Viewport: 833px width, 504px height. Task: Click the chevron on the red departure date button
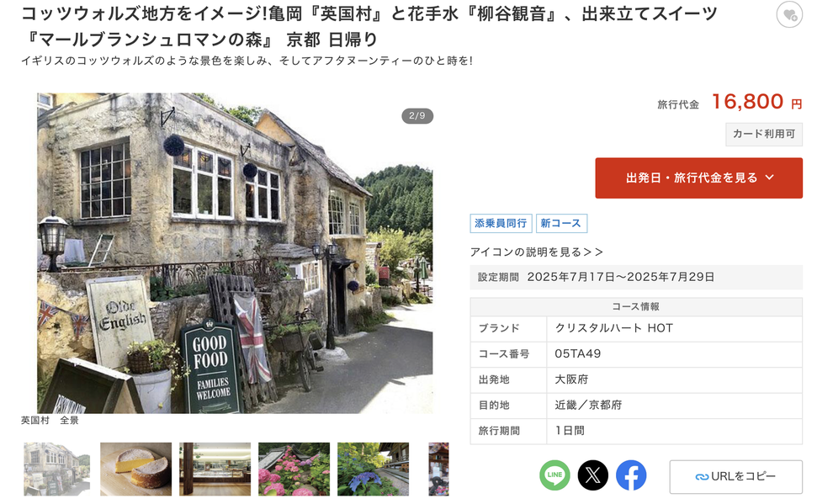pos(770,178)
